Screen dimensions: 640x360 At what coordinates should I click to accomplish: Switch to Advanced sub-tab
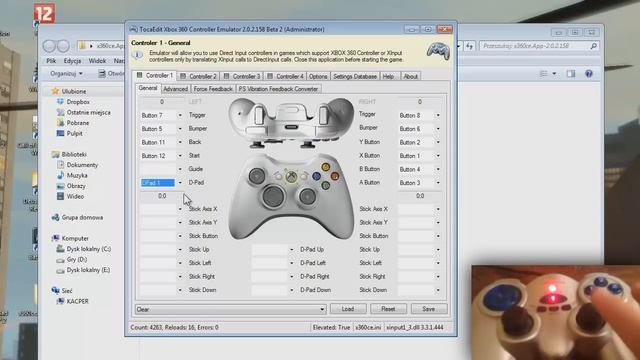pos(176,89)
